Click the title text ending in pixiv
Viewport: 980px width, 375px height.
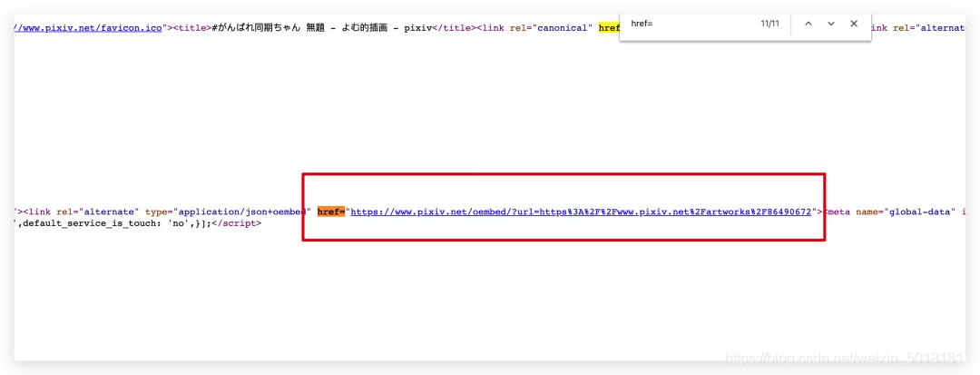coord(322,28)
